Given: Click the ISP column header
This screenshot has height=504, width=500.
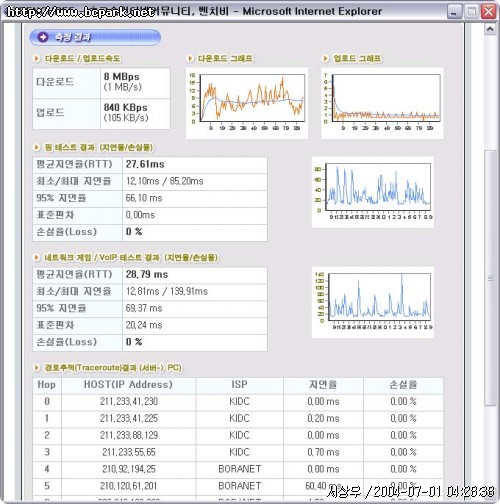Looking at the screenshot, I should pos(239,385).
